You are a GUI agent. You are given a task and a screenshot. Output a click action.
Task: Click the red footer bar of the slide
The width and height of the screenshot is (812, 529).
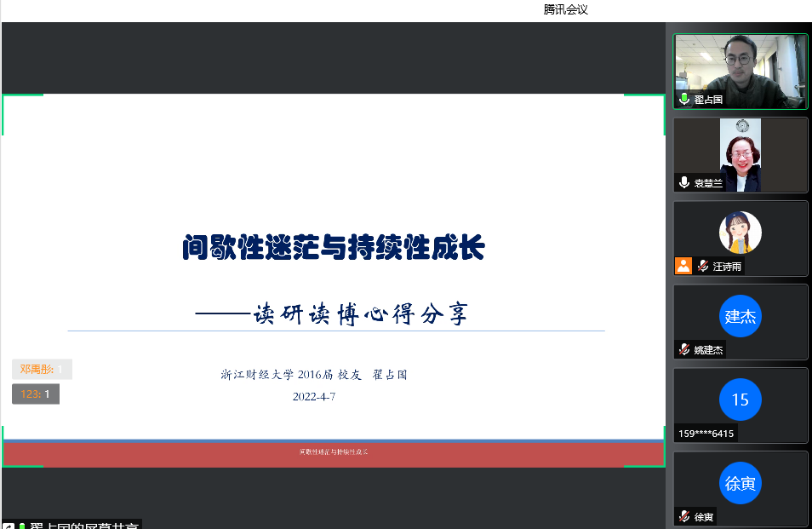tap(333, 453)
